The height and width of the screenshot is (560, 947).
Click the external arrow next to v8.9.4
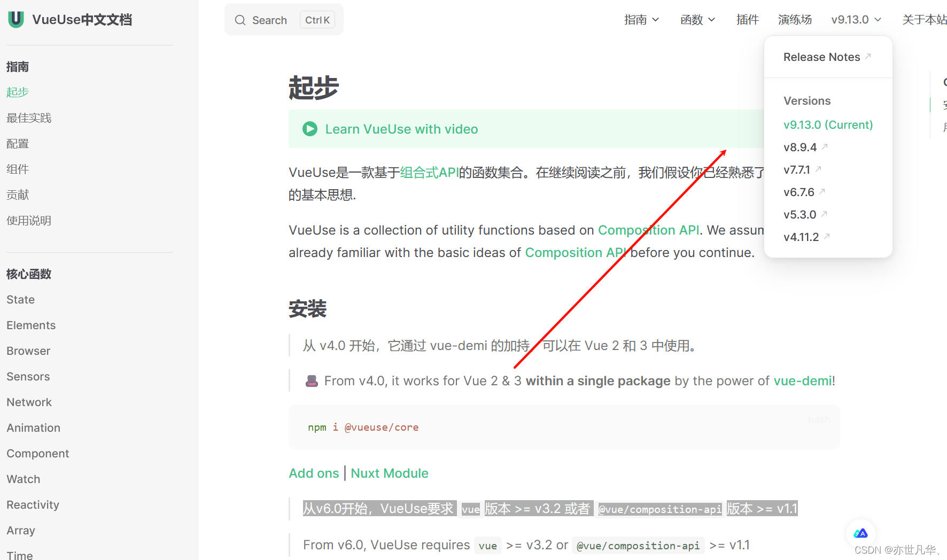(x=825, y=146)
